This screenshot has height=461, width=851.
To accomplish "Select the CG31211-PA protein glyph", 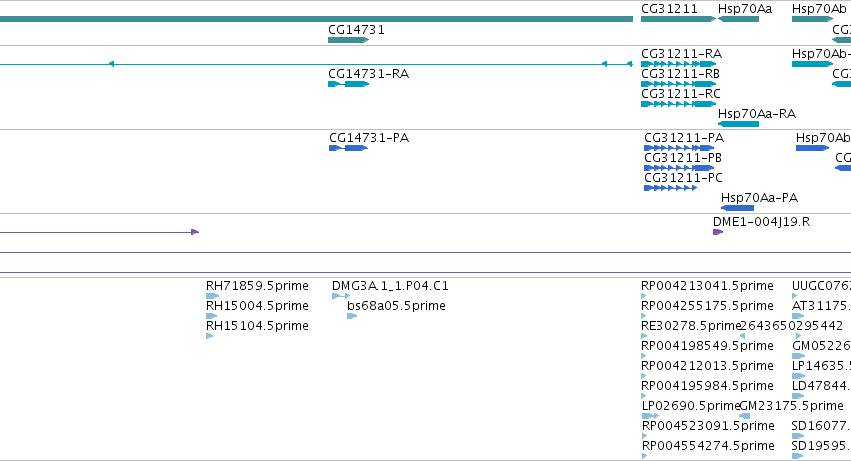I will [x=679, y=148].
